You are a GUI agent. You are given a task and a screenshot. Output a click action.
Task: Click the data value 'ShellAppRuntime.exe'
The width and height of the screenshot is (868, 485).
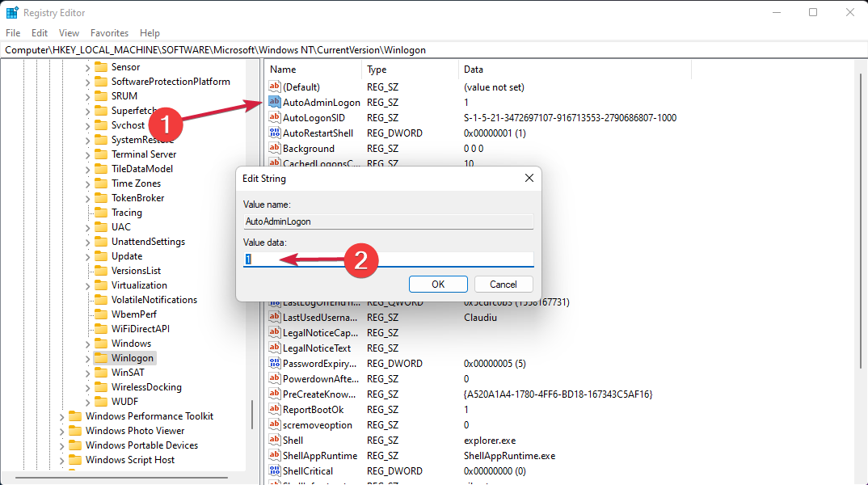509,456
